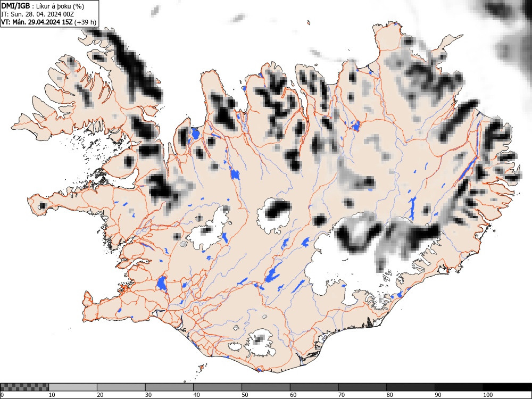532x399 pixels.
Task: Click the white Mýrdalsjökull glacier near the south coast
Action: point(260,342)
